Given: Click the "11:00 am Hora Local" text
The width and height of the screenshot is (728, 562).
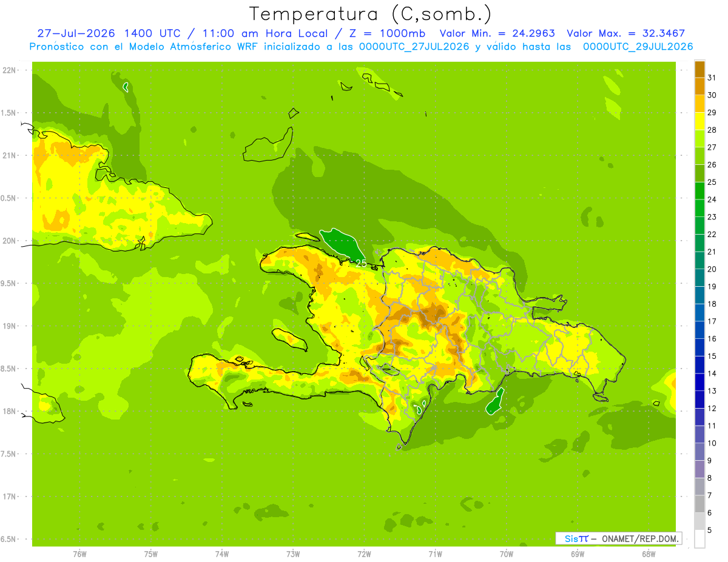Looking at the screenshot, I should (x=265, y=33).
